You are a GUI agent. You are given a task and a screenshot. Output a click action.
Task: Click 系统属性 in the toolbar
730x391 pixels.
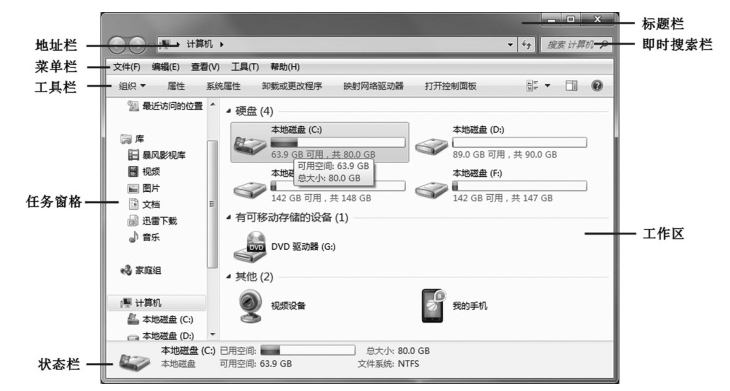click(x=223, y=86)
